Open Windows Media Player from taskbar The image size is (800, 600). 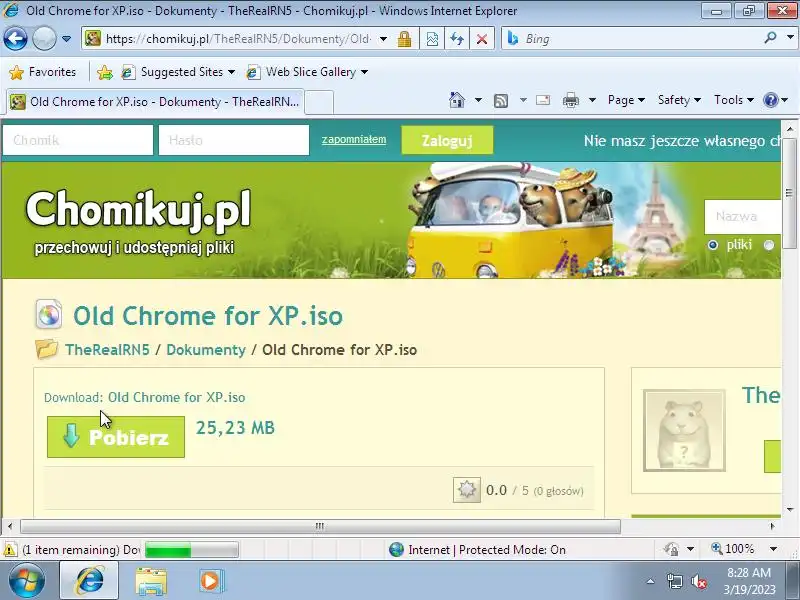click(210, 581)
